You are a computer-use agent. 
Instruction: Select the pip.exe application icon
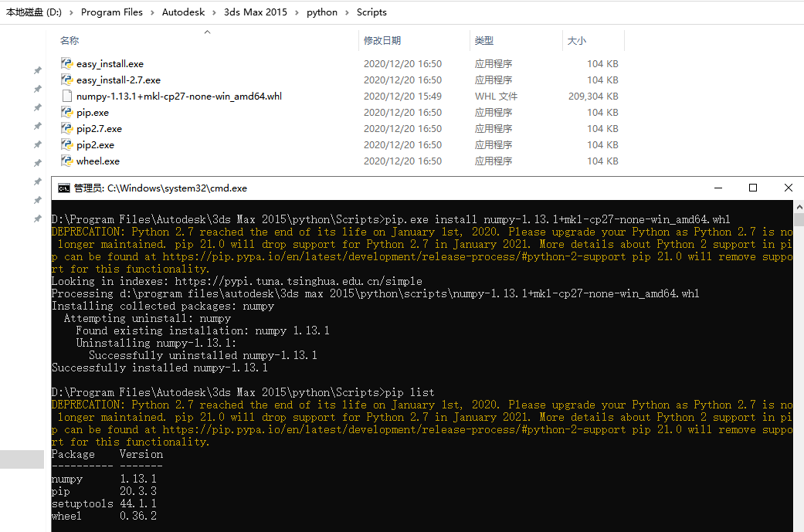tap(66, 112)
